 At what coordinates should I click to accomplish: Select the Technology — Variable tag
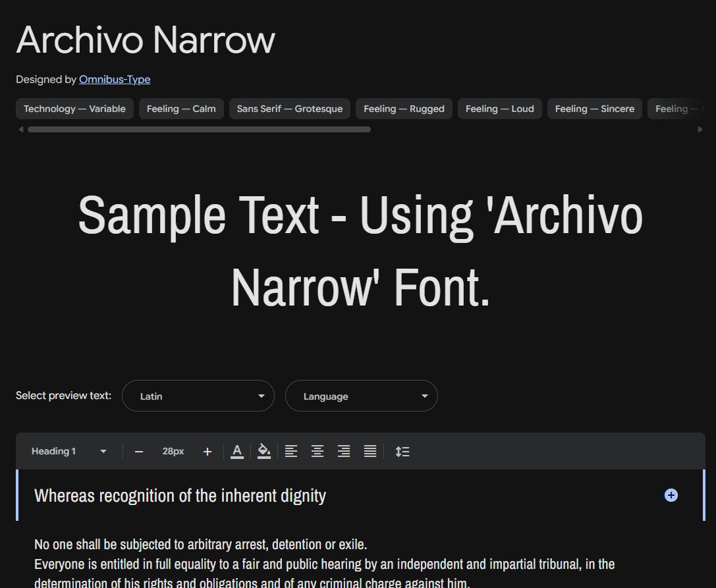(x=74, y=109)
